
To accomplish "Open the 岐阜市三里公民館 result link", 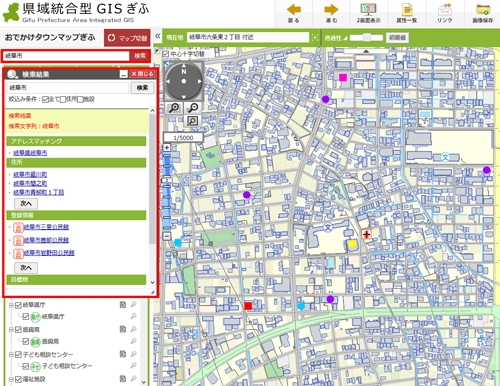I will pyautogui.click(x=46, y=227).
